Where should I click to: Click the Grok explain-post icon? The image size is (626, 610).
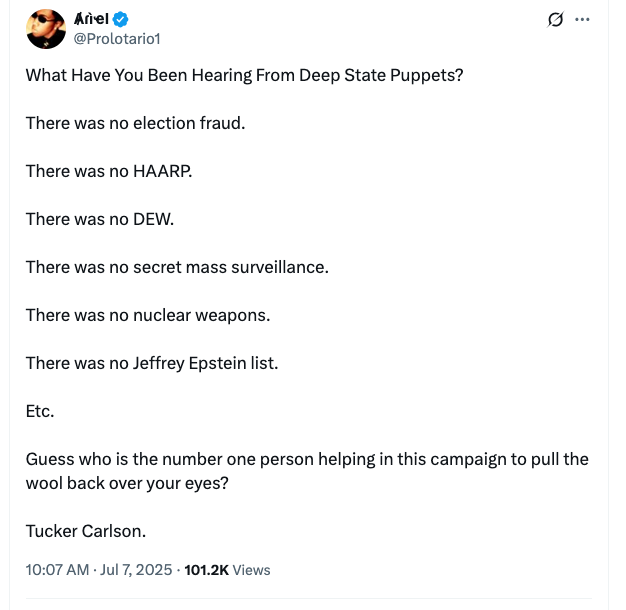point(556,20)
